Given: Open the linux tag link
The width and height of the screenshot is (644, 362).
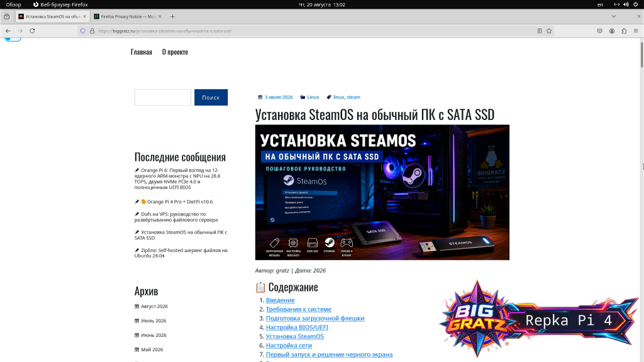Looking at the screenshot, I should 338,97.
